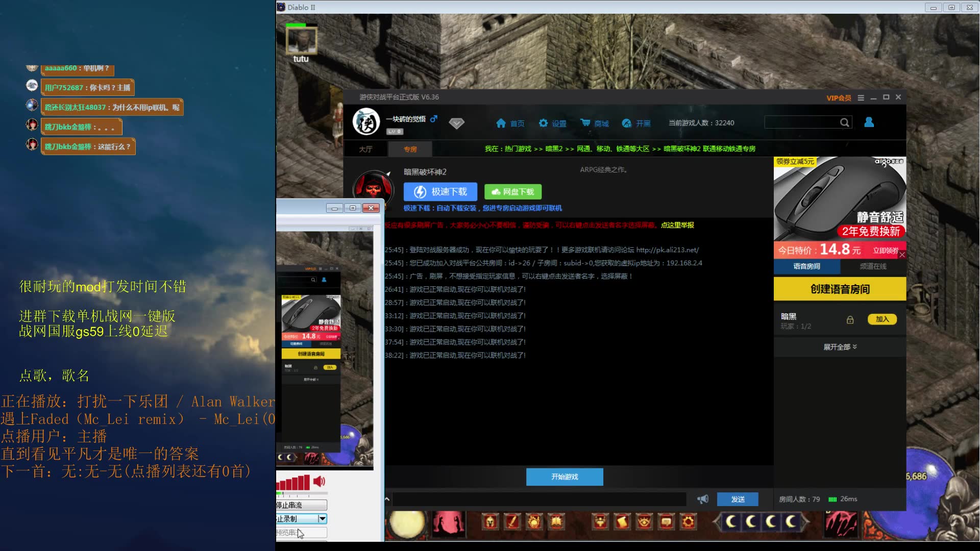Image resolution: width=980 pixels, height=551 pixels.
Task: Select the tutu character portrait
Action: click(301, 41)
